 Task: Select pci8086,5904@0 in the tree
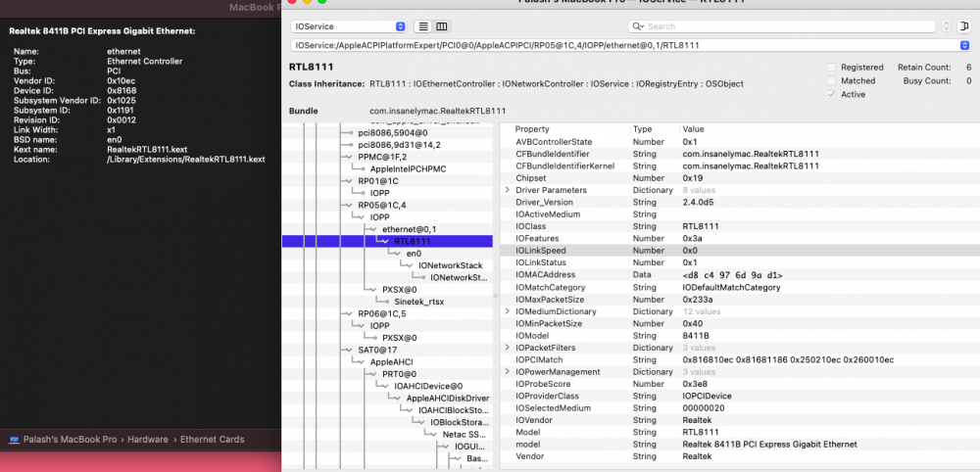click(x=393, y=132)
